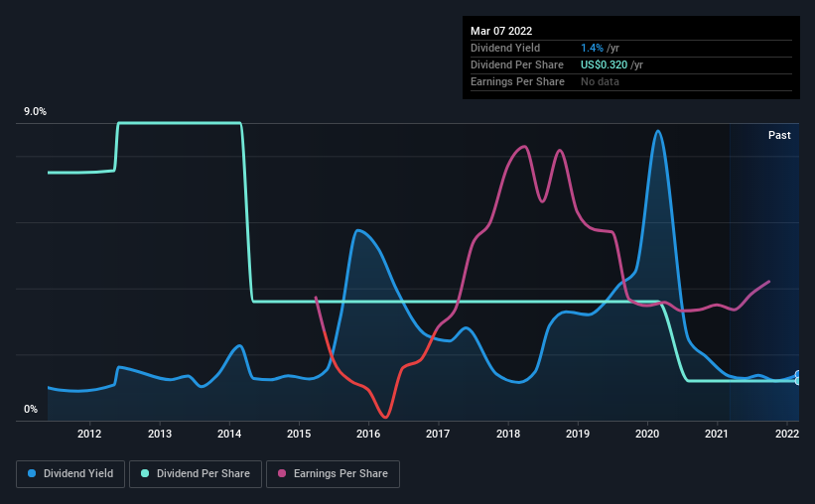Click the teal Dividend Per Share legend dot
Image resolution: width=815 pixels, height=504 pixels.
tap(145, 473)
